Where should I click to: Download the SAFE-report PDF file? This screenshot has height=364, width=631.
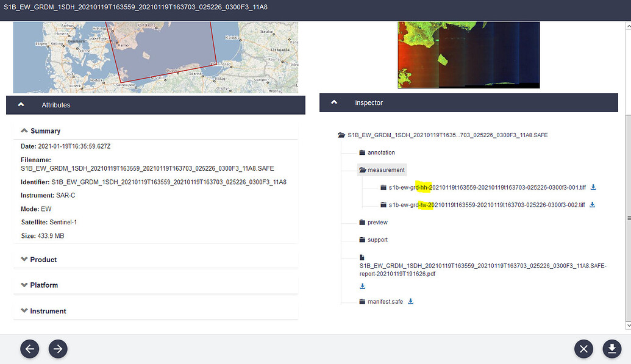362,286
